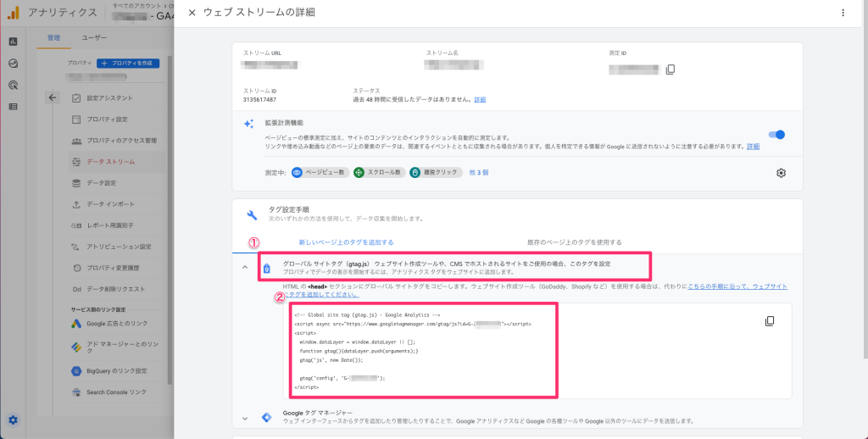The width and height of the screenshot is (868, 439).
Task: Select the 既存のページ上のタグを使用する tab
Action: click(574, 242)
